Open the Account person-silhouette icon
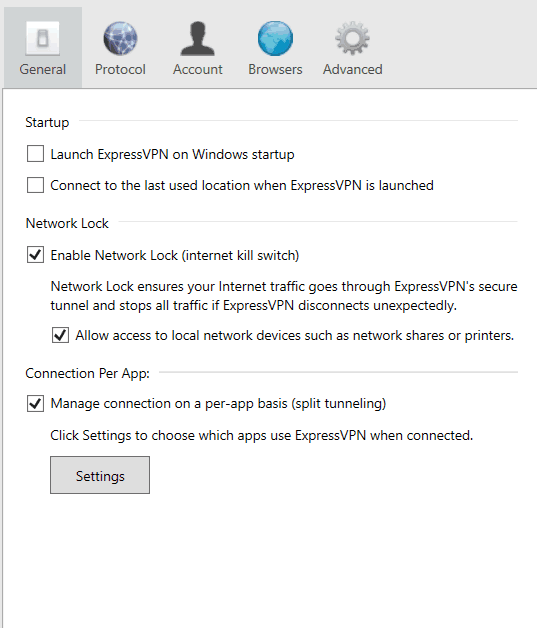Image resolution: width=537 pixels, height=628 pixels. coord(197,38)
